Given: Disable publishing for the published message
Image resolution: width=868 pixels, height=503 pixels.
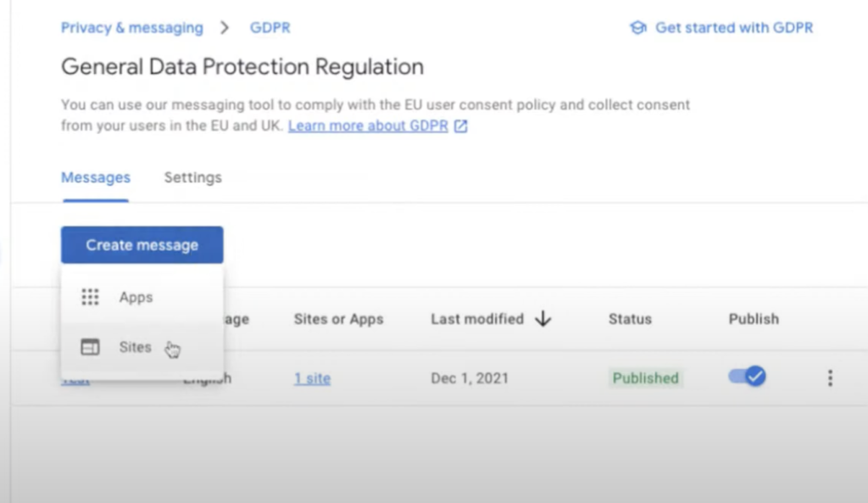Looking at the screenshot, I should pos(745,377).
